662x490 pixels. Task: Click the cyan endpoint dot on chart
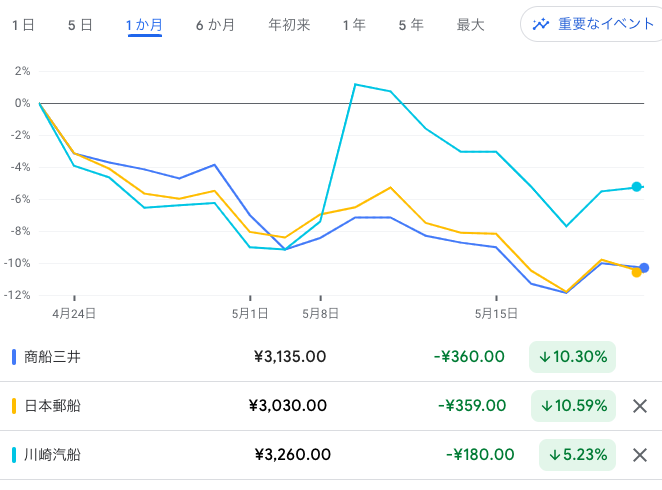click(x=637, y=187)
